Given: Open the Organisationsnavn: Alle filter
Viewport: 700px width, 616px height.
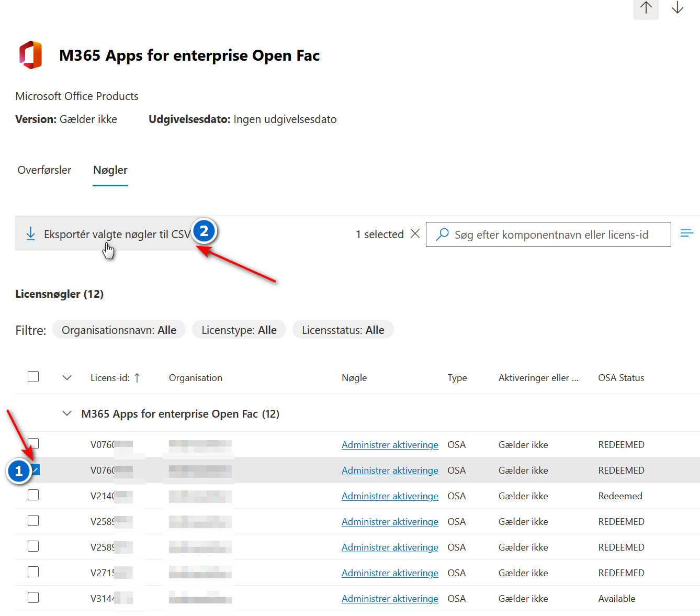Looking at the screenshot, I should click(119, 330).
